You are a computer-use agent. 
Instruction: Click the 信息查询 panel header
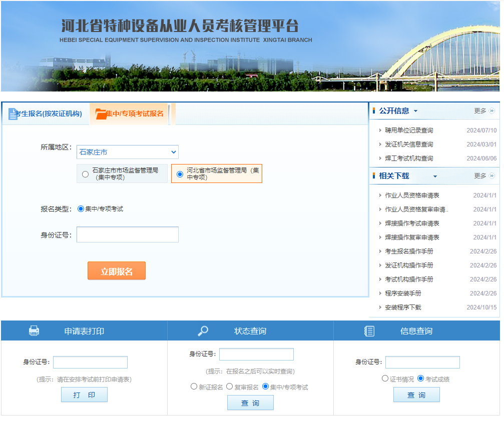click(416, 331)
